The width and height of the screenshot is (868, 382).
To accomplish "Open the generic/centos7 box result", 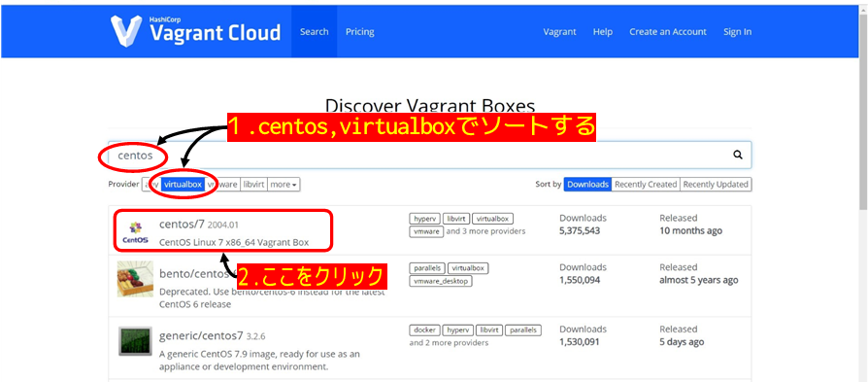I will (x=201, y=335).
